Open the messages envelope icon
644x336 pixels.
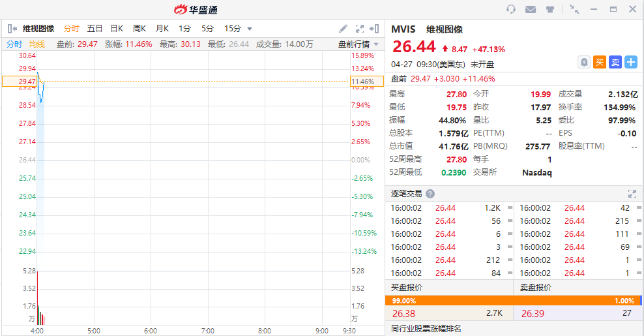pyautogui.click(x=531, y=9)
